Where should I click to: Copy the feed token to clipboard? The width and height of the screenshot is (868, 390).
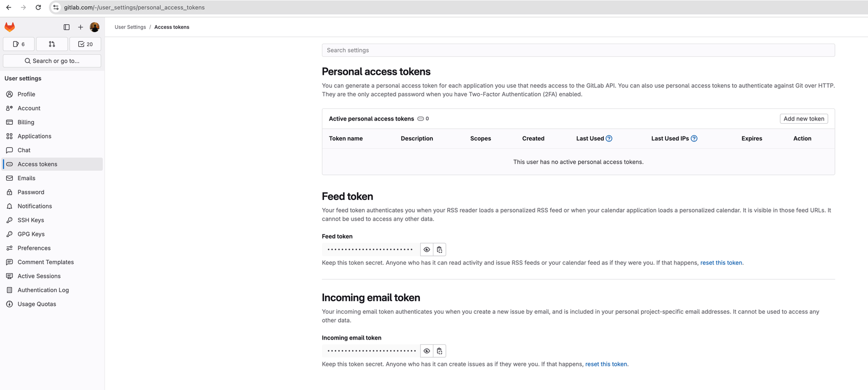pos(440,249)
